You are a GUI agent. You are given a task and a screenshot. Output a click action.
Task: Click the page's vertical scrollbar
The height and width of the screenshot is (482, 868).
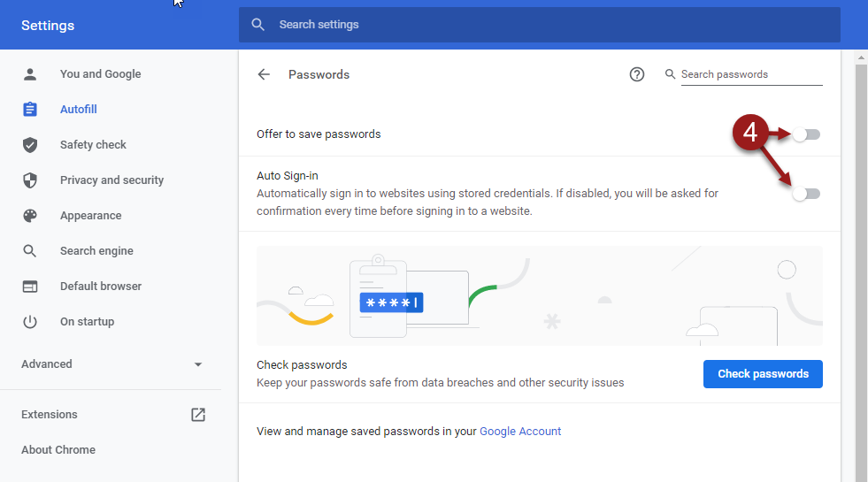pos(861,265)
